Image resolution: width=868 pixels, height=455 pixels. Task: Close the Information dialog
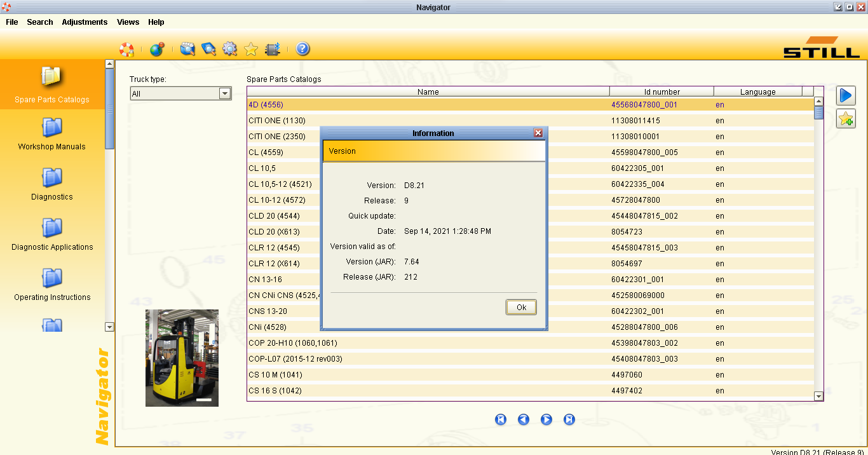pos(538,133)
